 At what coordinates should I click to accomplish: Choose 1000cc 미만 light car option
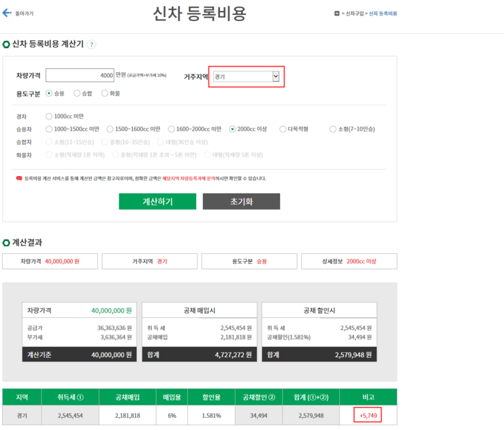tap(48, 116)
